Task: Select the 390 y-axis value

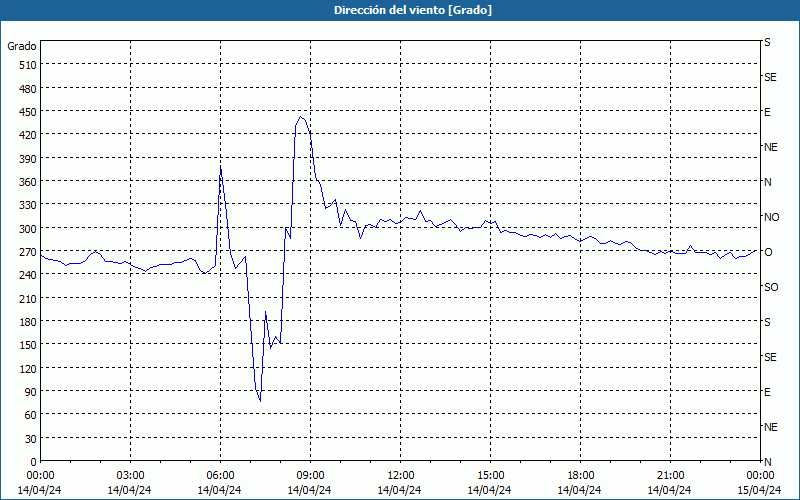Action: (x=28, y=159)
